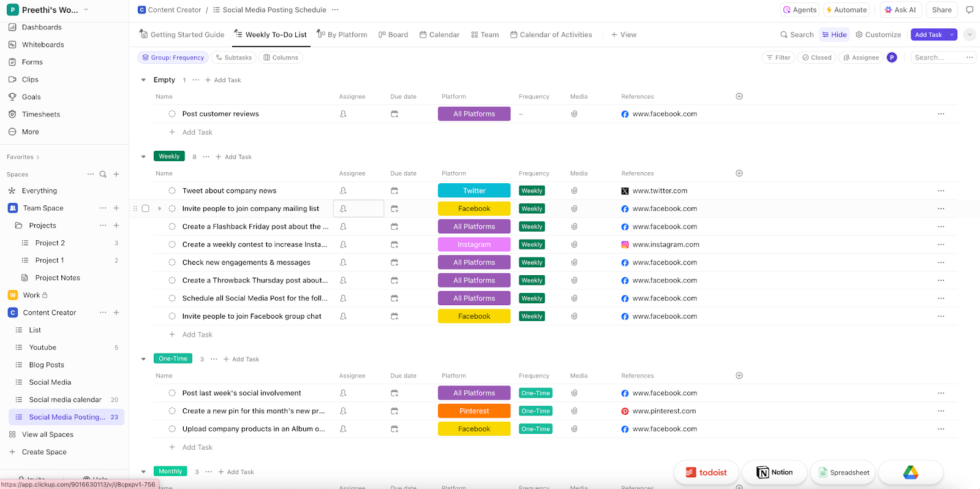Open the comments chat icon at top right

point(970,10)
